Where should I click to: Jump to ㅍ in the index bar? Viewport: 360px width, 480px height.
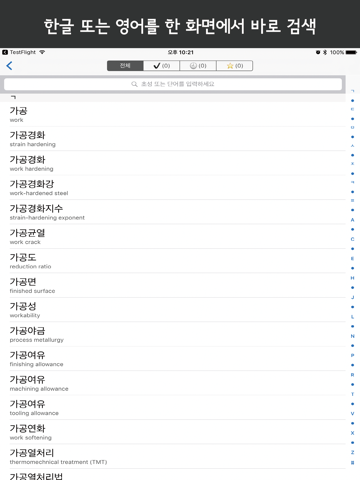pyautogui.click(x=352, y=201)
